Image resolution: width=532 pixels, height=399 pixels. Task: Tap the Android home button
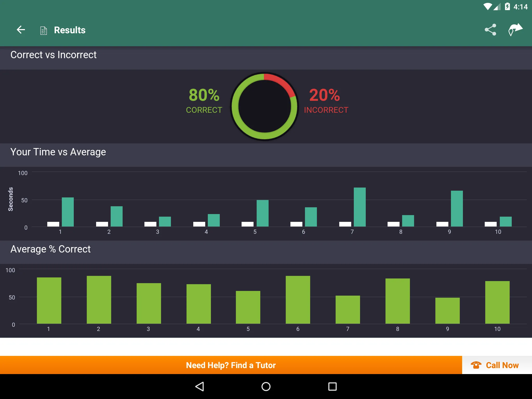tap(266, 386)
